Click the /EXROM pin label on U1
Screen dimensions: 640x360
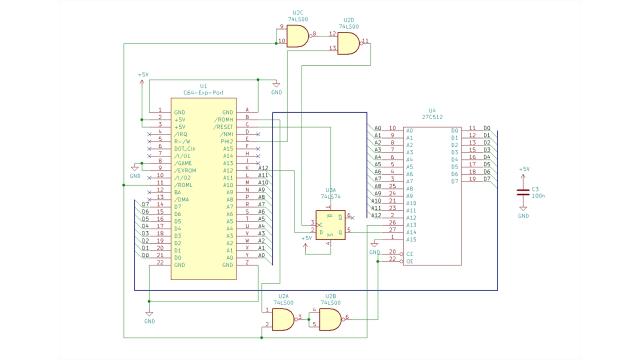point(185,170)
